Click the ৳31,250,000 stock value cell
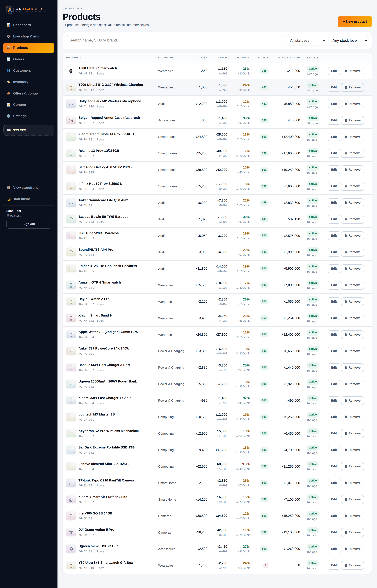This screenshot has height=588, width=377. click(x=291, y=467)
